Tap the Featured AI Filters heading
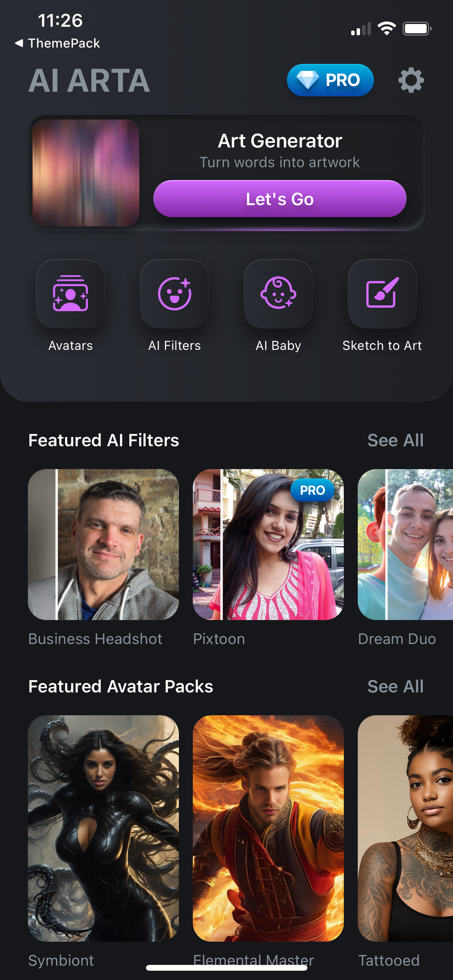Viewport: 453px width, 980px height. tap(103, 440)
